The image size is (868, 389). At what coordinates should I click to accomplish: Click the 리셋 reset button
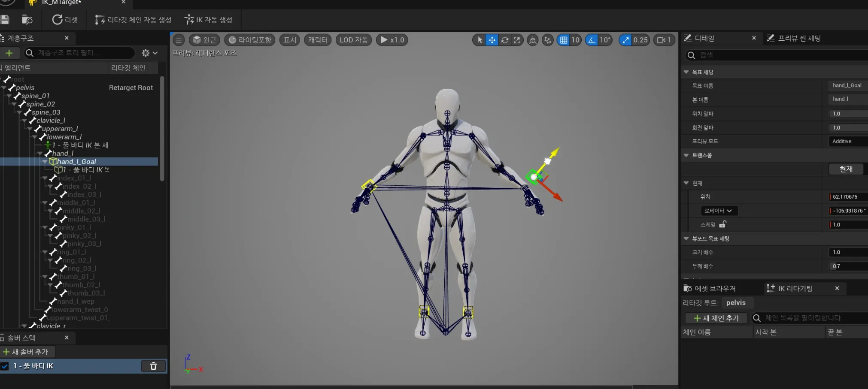coord(65,20)
